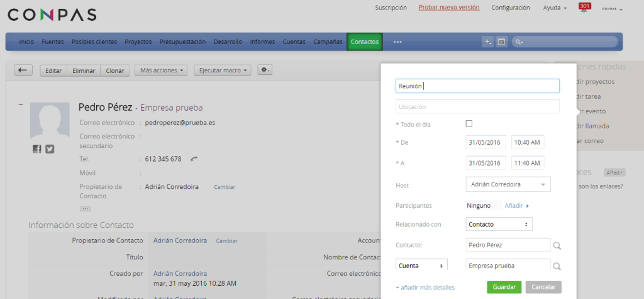The width and height of the screenshot is (644, 299).
Task: Click the Ubicación input field
Action: 477,107
